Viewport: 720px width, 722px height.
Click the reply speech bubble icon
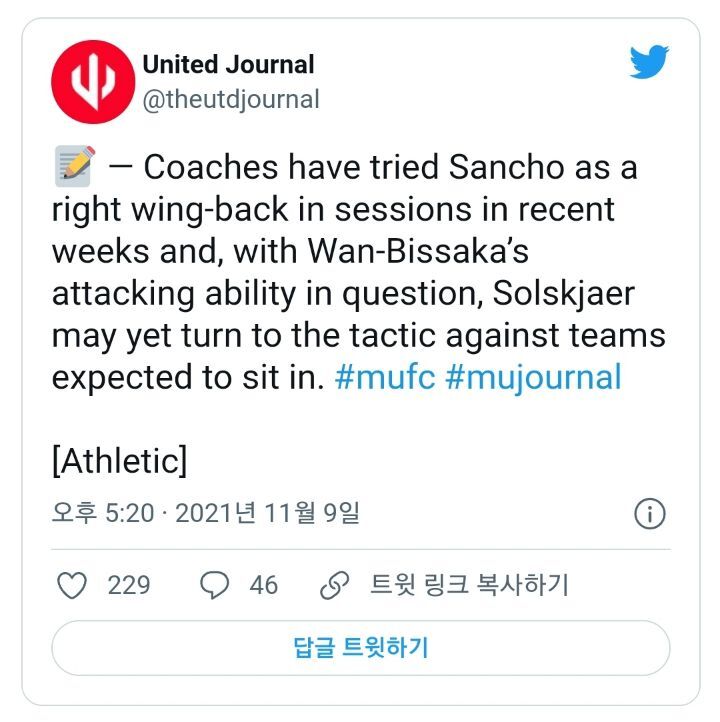(214, 585)
